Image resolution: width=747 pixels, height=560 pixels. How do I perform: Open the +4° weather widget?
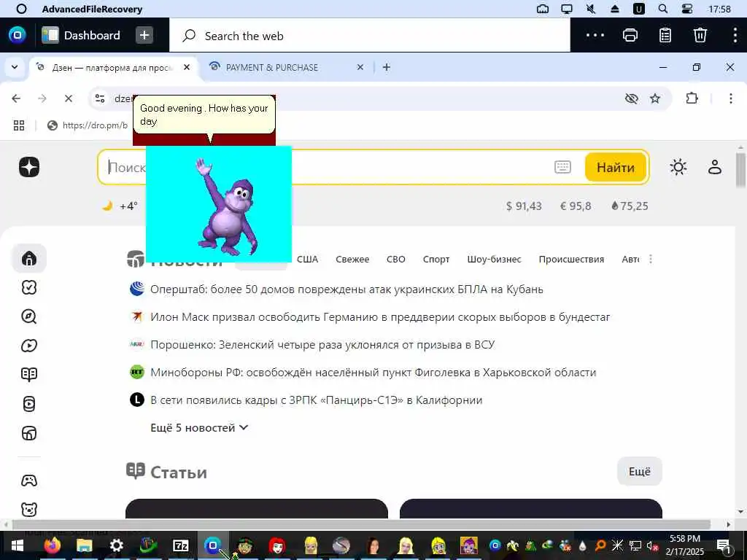tap(120, 206)
